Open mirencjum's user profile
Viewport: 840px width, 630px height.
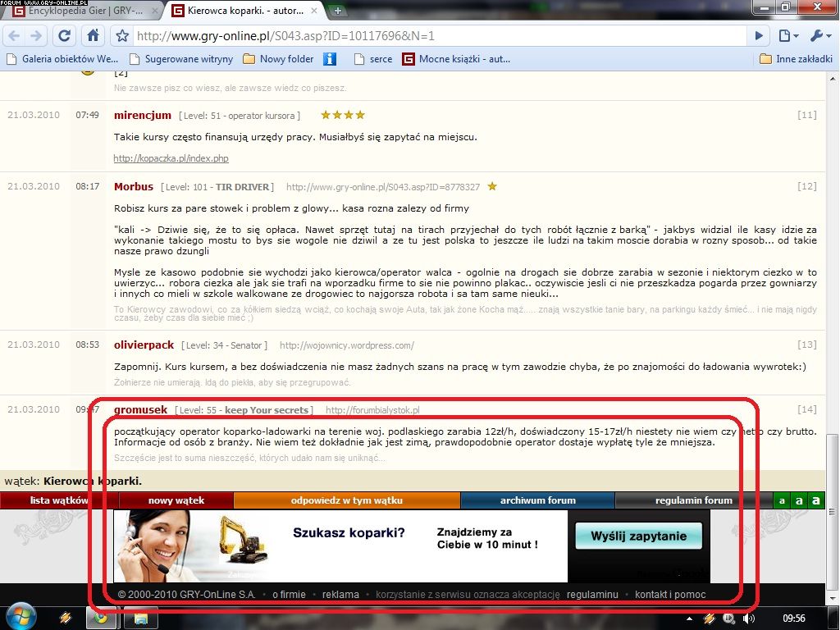coord(143,115)
